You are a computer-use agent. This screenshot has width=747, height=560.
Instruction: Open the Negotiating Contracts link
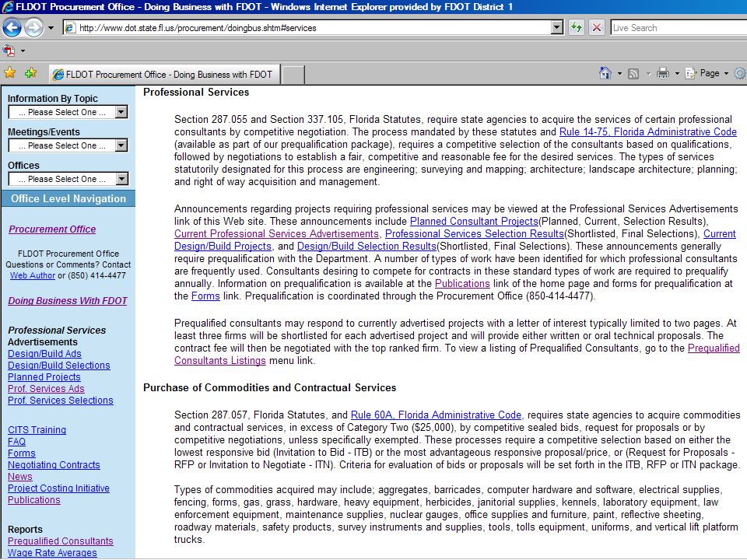pos(54,465)
